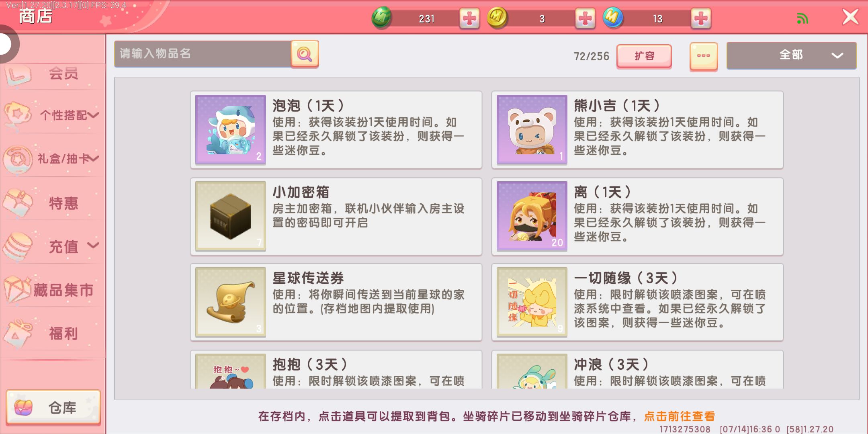Open the three-dots more options button
This screenshot has width=868, height=434.
tap(704, 56)
